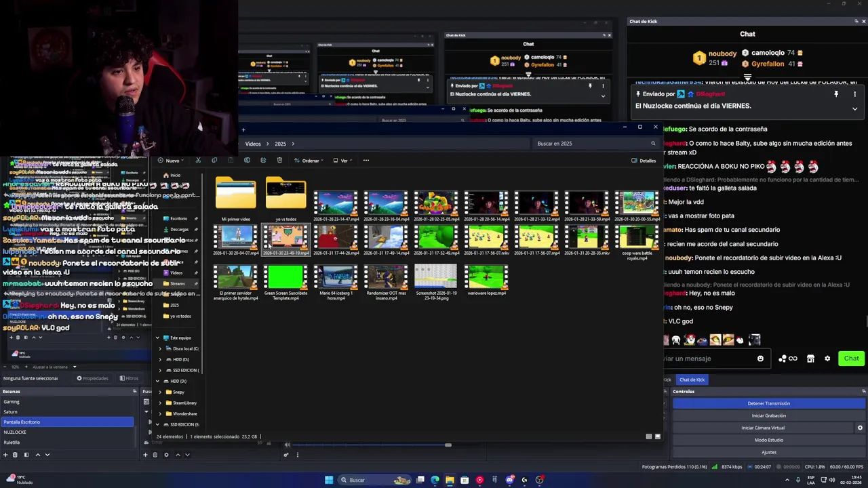Screen dimensions: 868x488
Task: Click the chevron after 2025 in address bar
Action: (x=293, y=144)
